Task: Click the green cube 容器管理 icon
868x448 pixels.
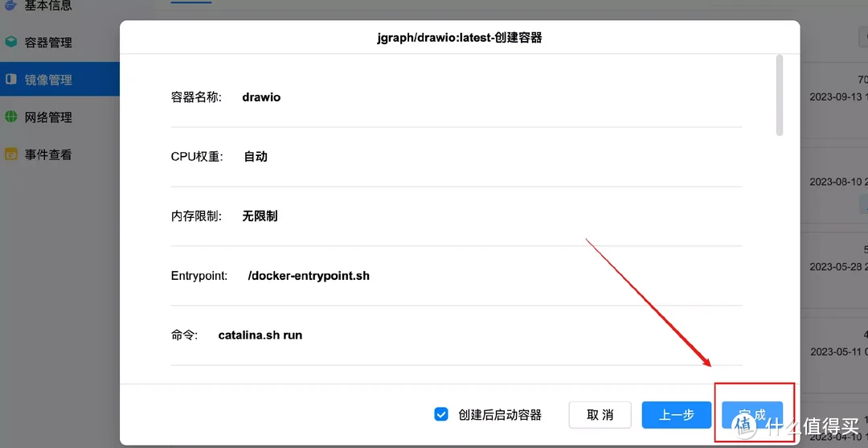Action: point(11,42)
